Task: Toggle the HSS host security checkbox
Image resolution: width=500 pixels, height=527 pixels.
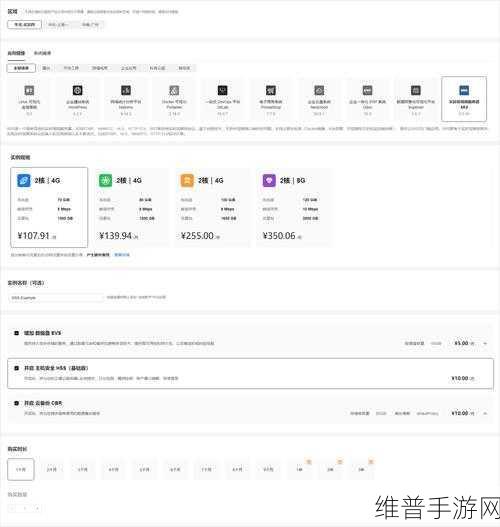Action: pos(16,368)
